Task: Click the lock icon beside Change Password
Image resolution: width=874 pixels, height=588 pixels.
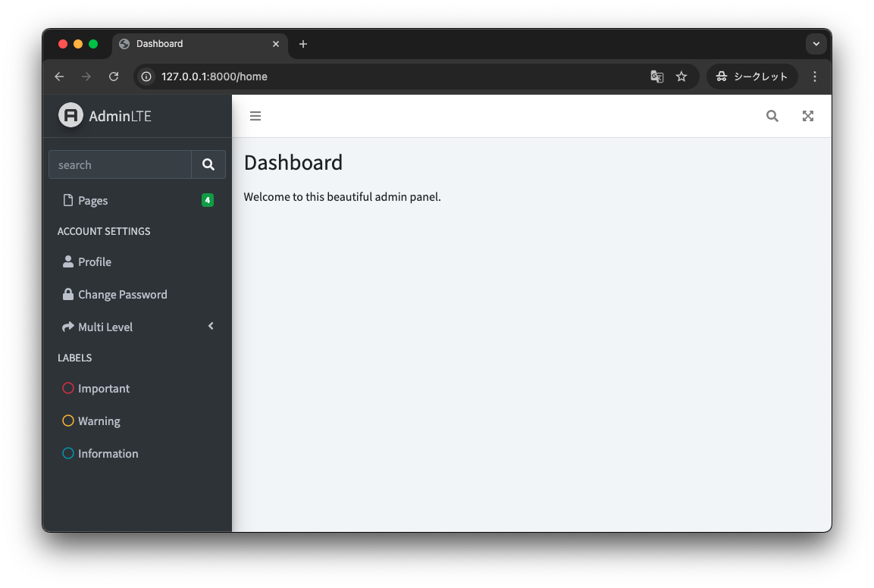Action: tap(68, 294)
